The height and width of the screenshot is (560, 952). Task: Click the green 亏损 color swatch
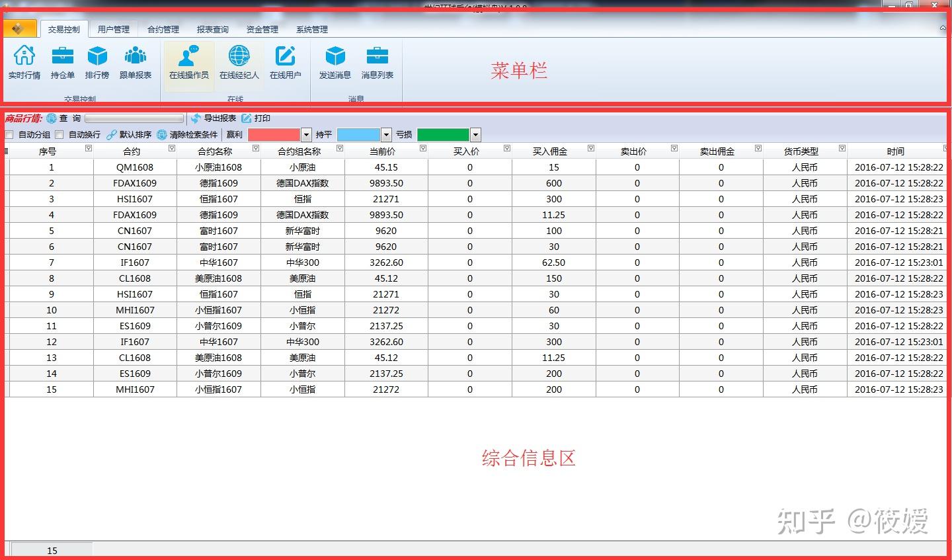coord(443,135)
